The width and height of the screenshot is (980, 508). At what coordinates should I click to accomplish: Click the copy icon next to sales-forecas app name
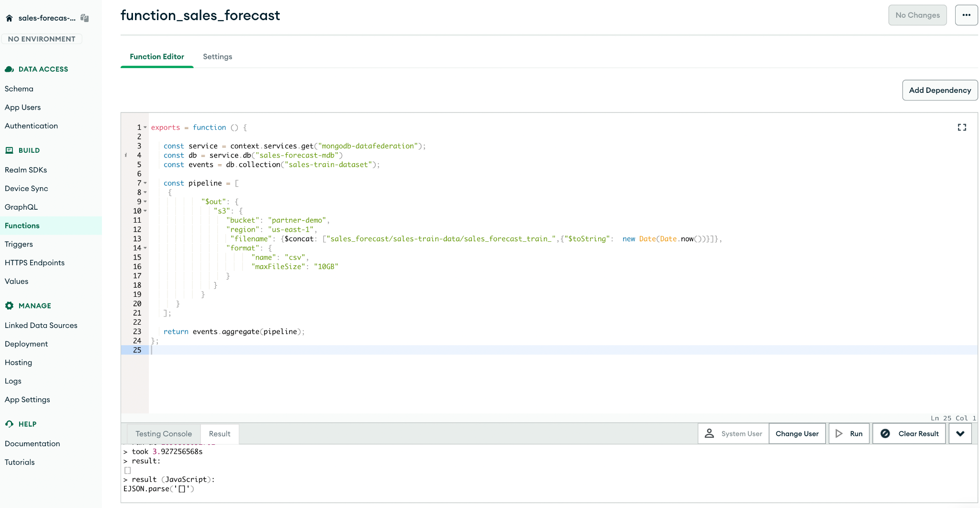click(x=85, y=18)
